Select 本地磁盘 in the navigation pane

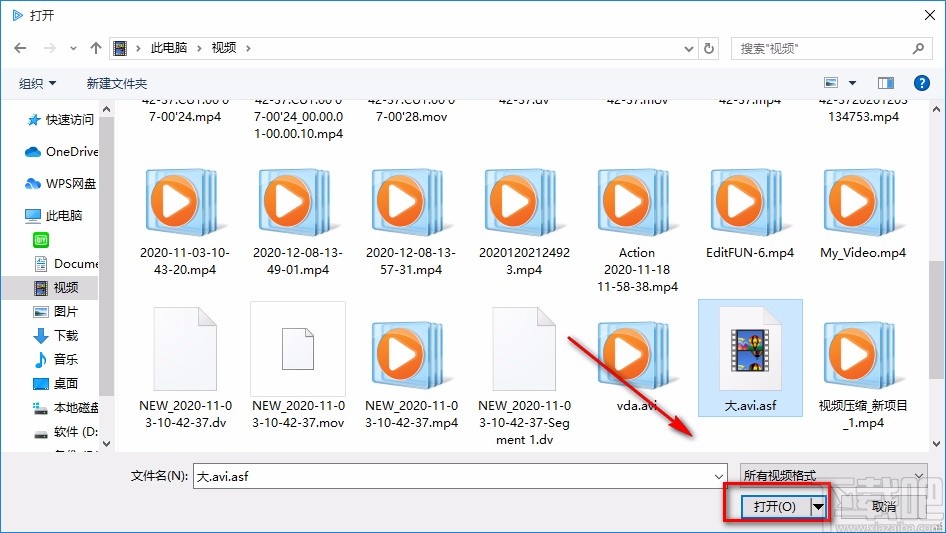click(x=65, y=408)
